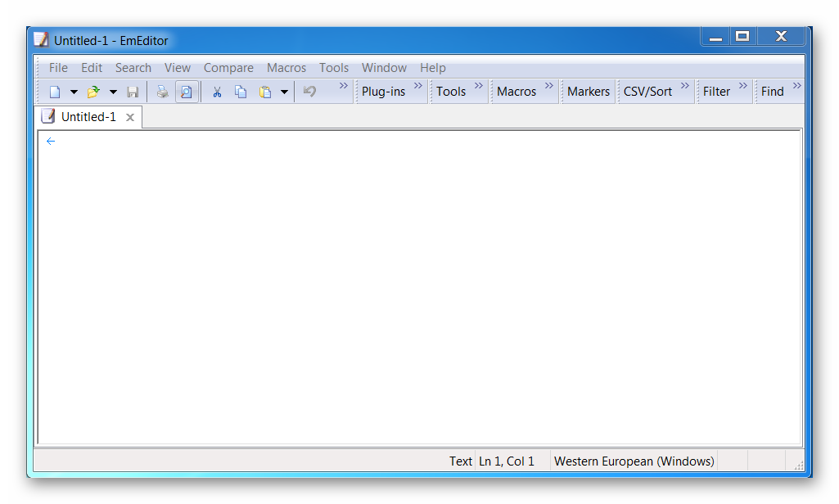Open the Paste options dropdown arrow

(x=284, y=92)
